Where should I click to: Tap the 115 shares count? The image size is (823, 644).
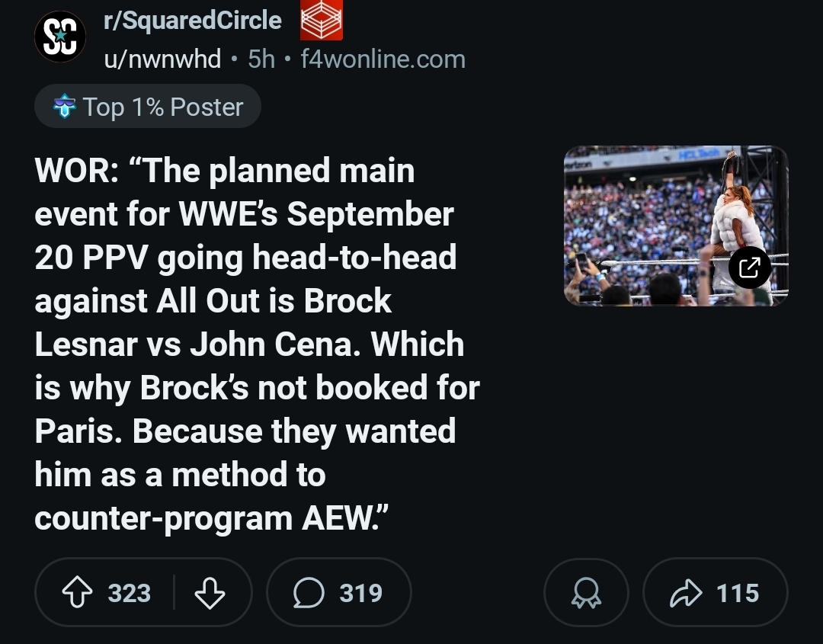(737, 593)
